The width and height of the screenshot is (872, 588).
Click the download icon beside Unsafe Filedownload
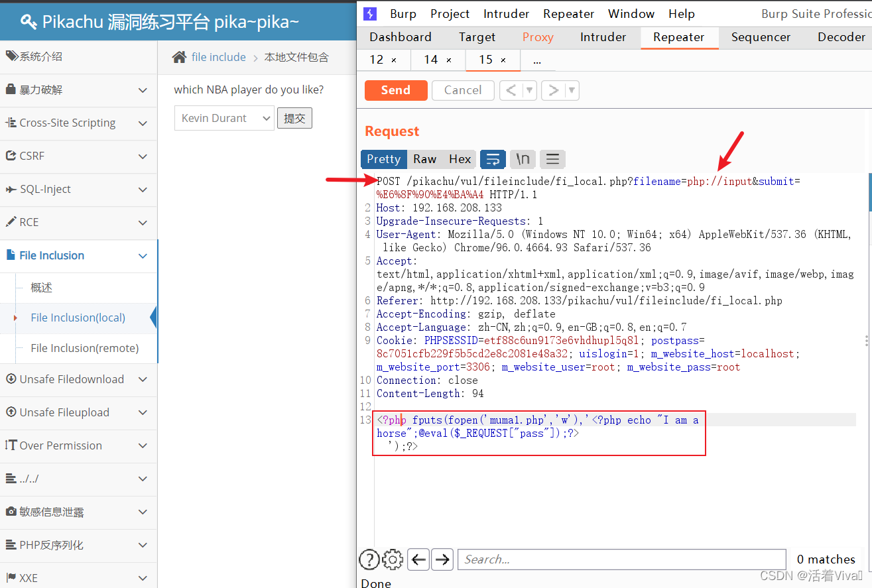point(11,379)
